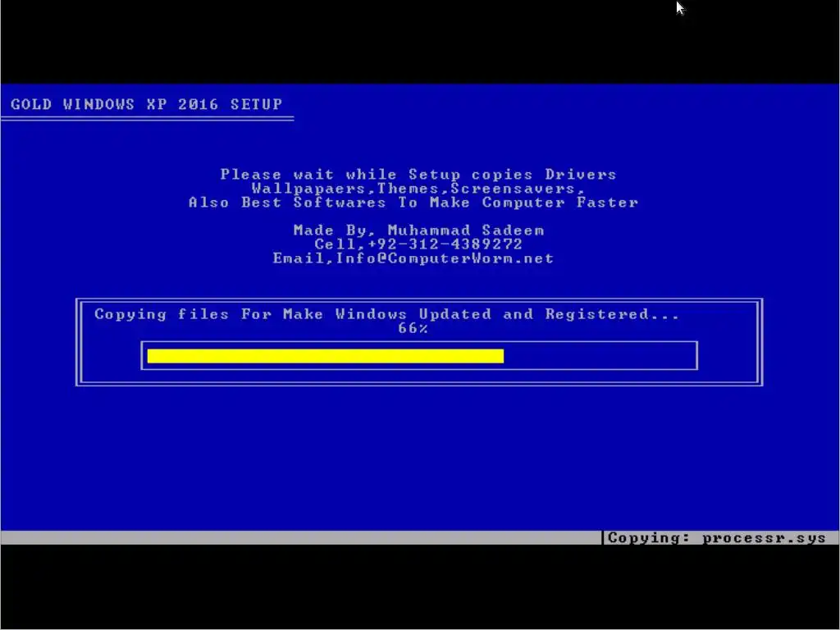
Task: Click the 'Wallpapaers,Themes,Screensavers,' line
Action: [418, 189]
